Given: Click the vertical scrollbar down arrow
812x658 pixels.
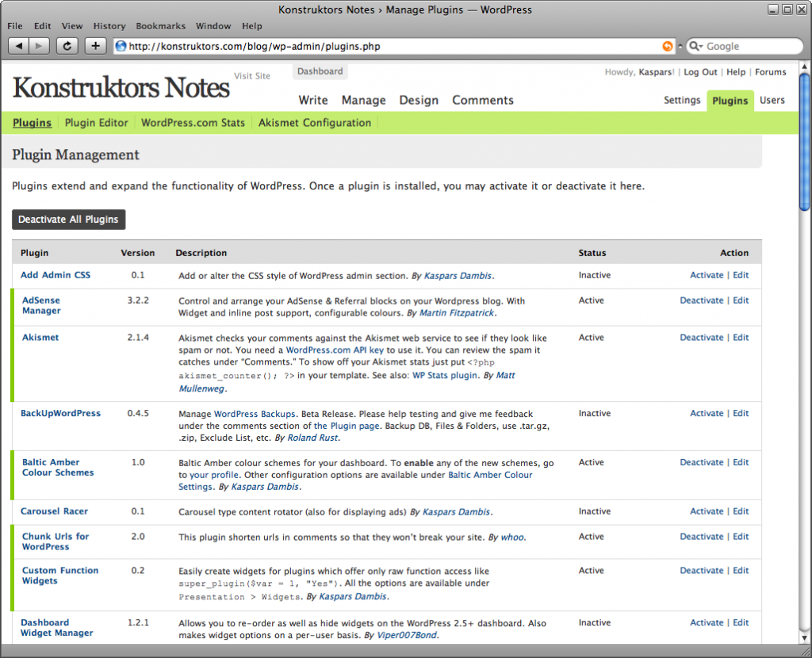Looking at the screenshot, I should (x=804, y=638).
